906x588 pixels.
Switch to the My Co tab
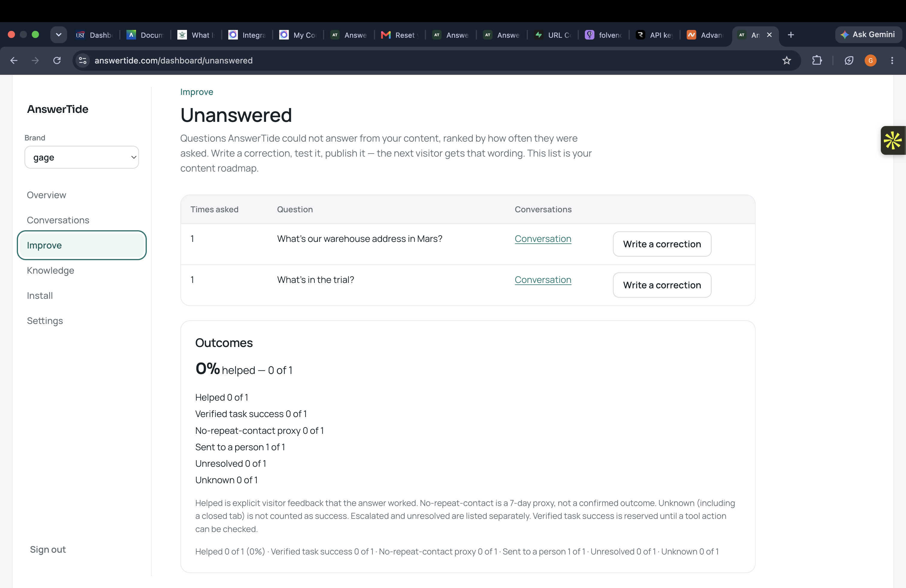[x=298, y=35]
